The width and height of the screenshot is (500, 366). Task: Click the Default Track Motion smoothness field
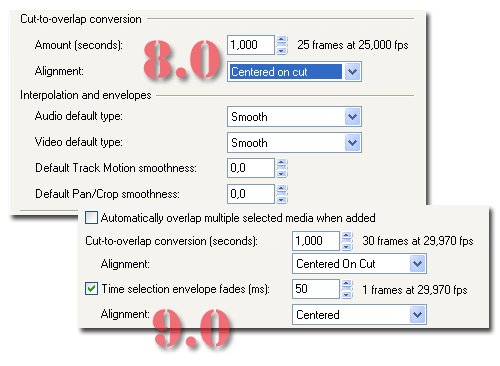click(x=251, y=168)
